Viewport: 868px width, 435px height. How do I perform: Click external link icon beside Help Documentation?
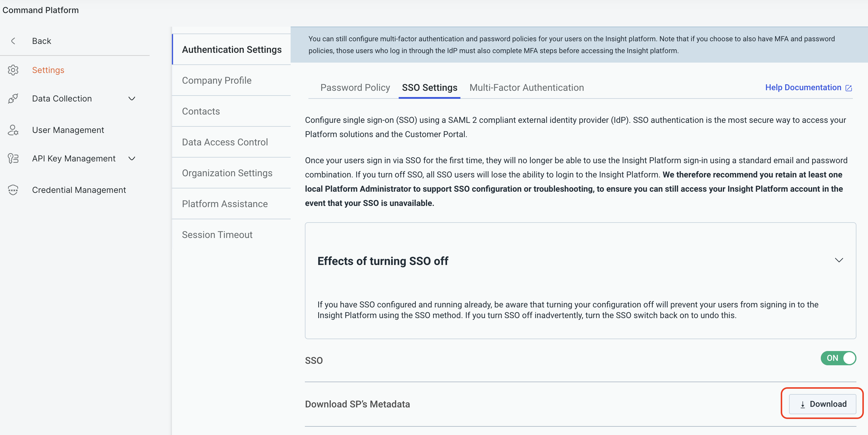pyautogui.click(x=848, y=88)
